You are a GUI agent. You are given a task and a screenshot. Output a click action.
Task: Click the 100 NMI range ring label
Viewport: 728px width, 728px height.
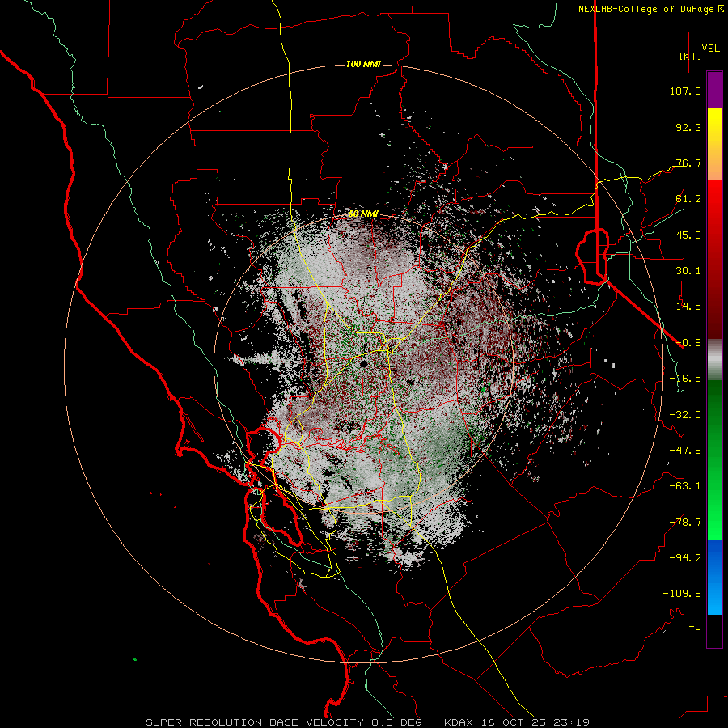click(363, 64)
